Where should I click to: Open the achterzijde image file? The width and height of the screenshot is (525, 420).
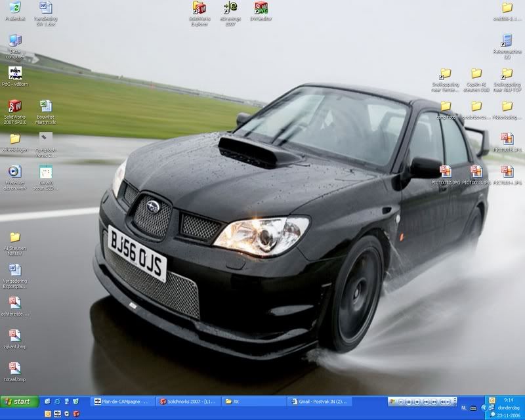(x=14, y=306)
